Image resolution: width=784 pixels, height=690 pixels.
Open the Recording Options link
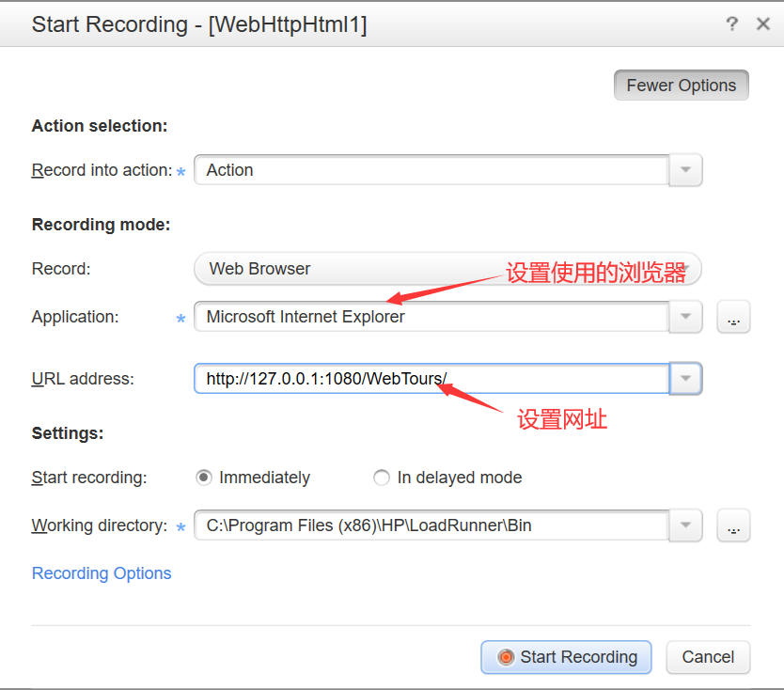click(x=102, y=573)
